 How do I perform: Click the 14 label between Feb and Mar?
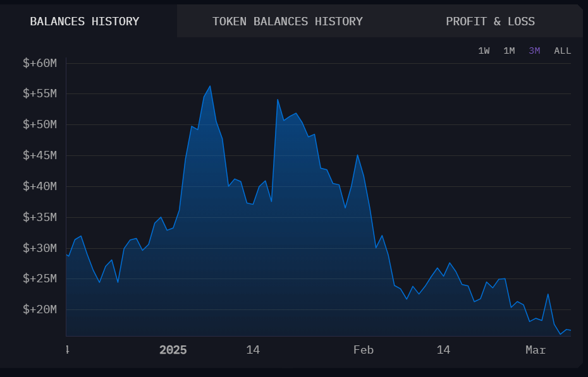pos(443,350)
